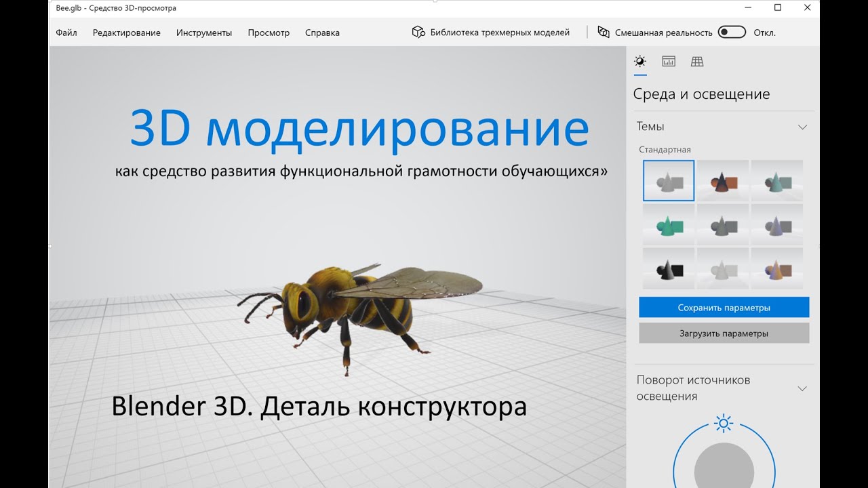Select the black shapes theme thumbnail
Image resolution: width=868 pixels, height=488 pixels.
(x=669, y=268)
